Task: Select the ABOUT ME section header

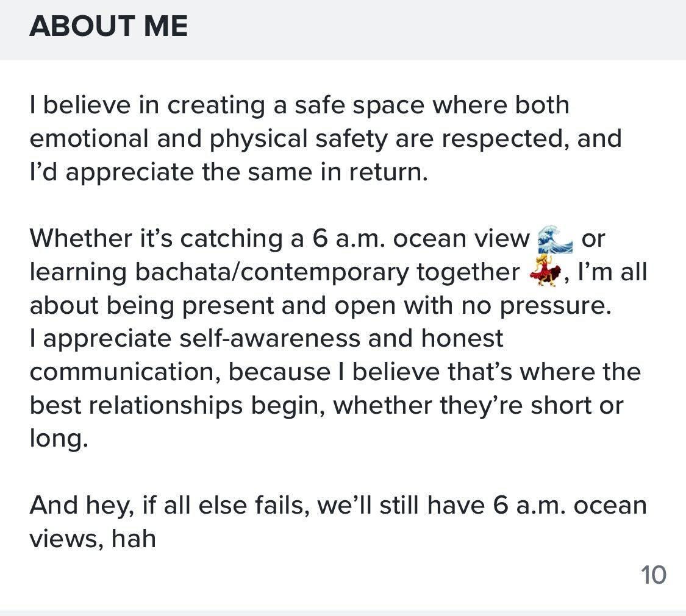Action: (x=109, y=26)
